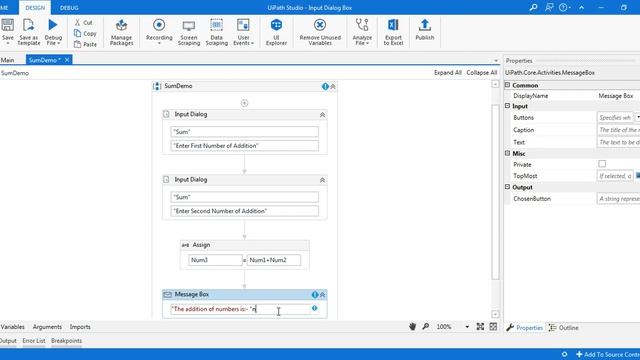This screenshot has height=360, width=640.
Task: Click the Message Box text field
Action: click(x=241, y=309)
